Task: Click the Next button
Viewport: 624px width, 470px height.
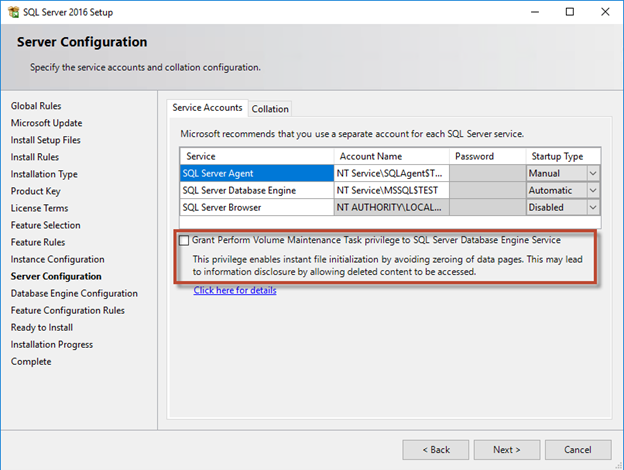Action: pyautogui.click(x=506, y=449)
